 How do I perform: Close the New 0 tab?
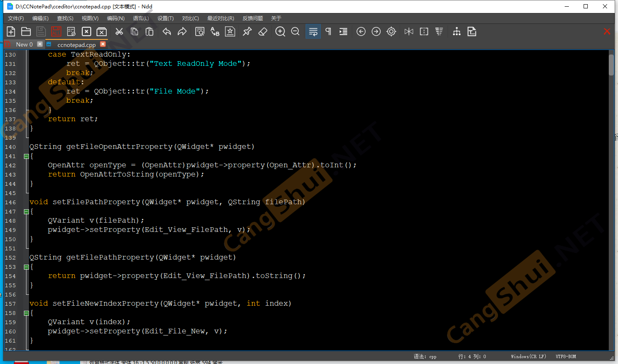click(40, 44)
